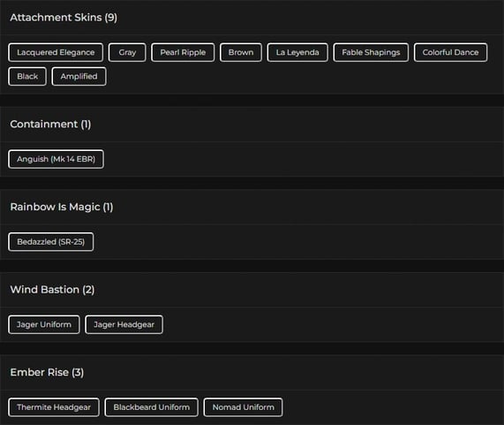Click the Amplified skin tag

(79, 77)
